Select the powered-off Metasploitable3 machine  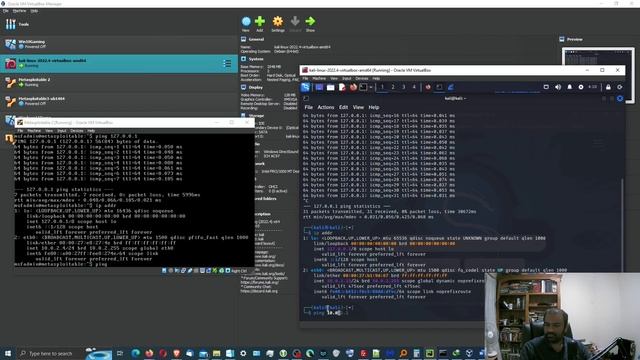click(x=118, y=101)
